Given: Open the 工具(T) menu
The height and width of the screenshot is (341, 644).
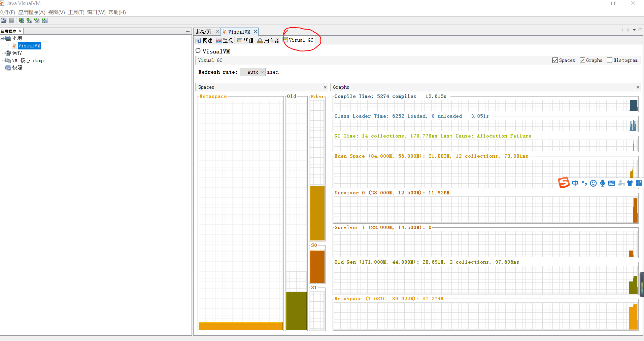Looking at the screenshot, I should [76, 12].
